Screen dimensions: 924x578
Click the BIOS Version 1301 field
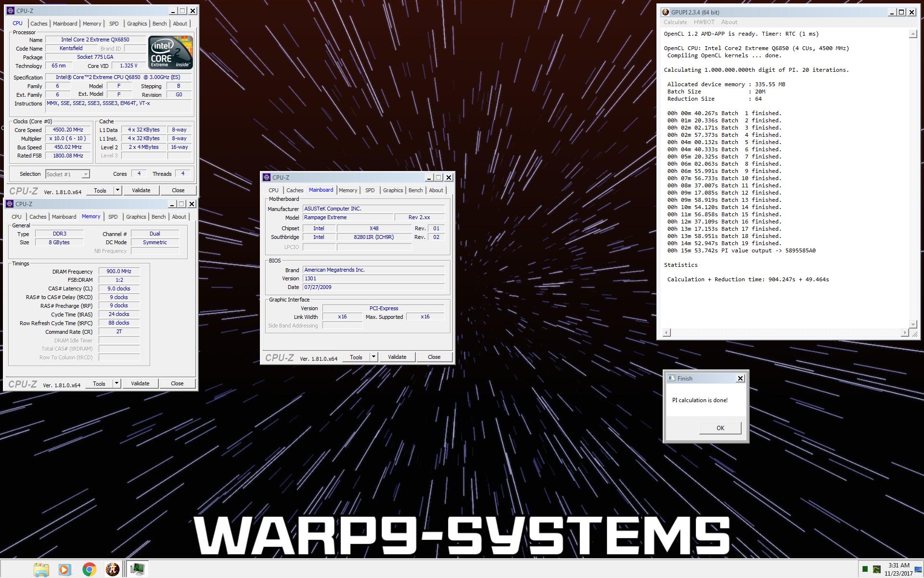(x=374, y=279)
